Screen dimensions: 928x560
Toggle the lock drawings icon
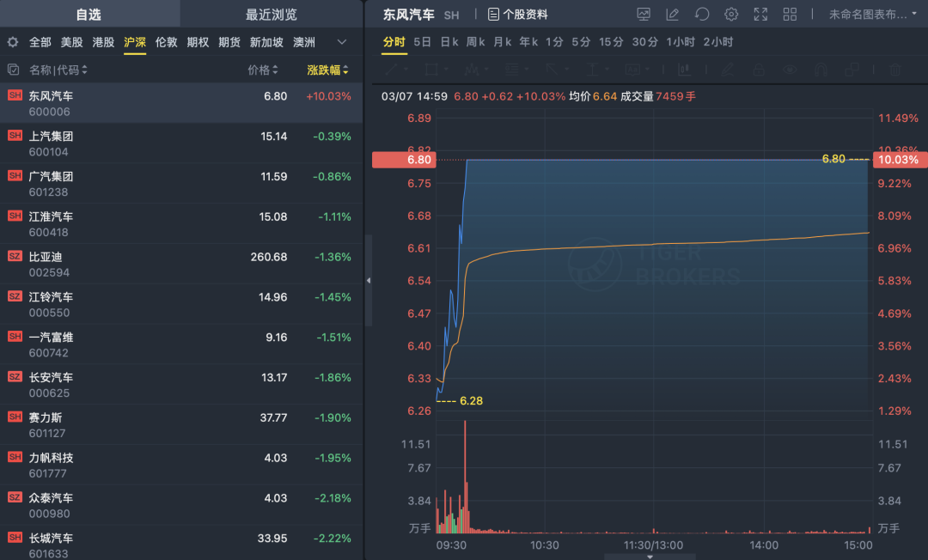(x=759, y=70)
